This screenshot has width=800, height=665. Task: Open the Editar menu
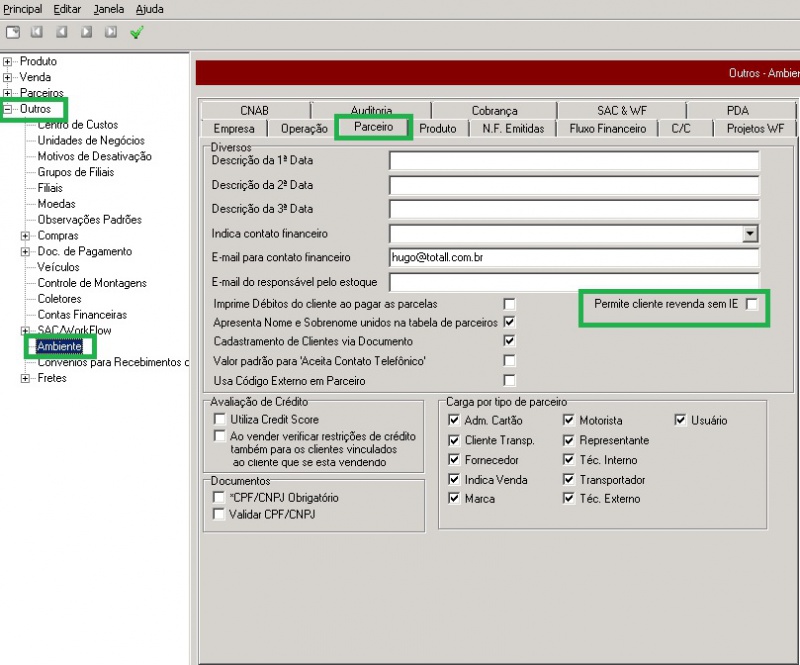tap(67, 9)
